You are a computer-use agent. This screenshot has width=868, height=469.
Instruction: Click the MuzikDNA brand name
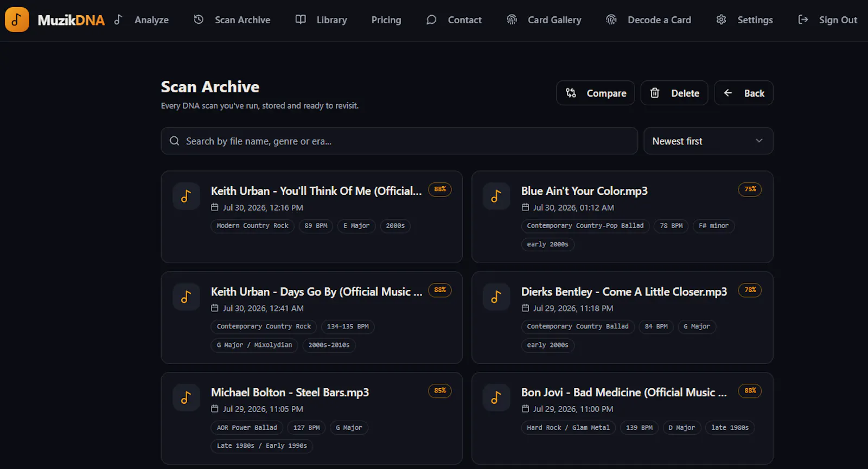tap(71, 20)
